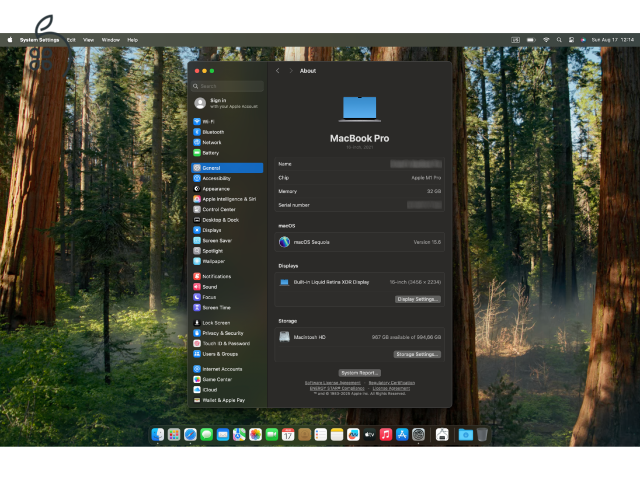Open Finder from the Dock

[x=158, y=435]
